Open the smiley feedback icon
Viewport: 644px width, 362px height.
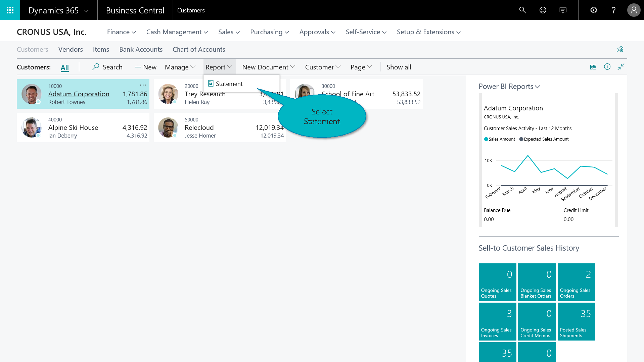point(543,10)
